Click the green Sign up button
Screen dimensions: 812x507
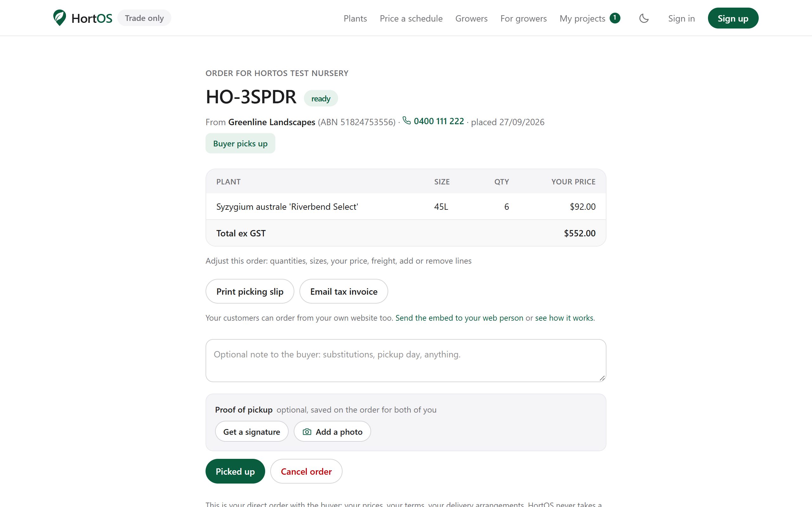733,18
